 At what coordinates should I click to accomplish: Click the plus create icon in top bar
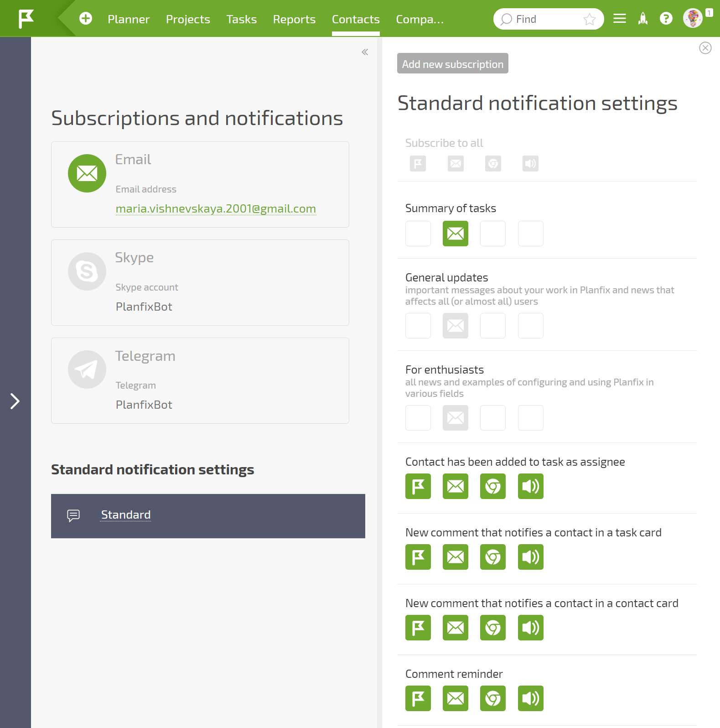point(86,19)
